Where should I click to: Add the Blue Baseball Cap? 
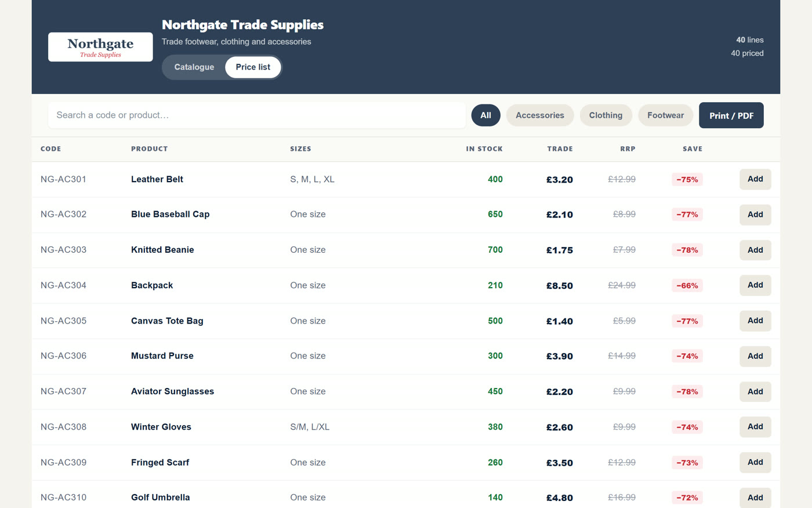[x=755, y=215]
